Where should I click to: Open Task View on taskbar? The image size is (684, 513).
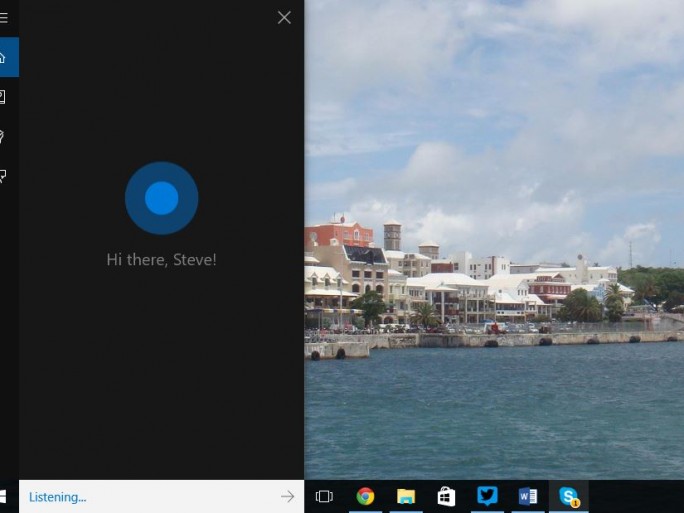click(324, 496)
